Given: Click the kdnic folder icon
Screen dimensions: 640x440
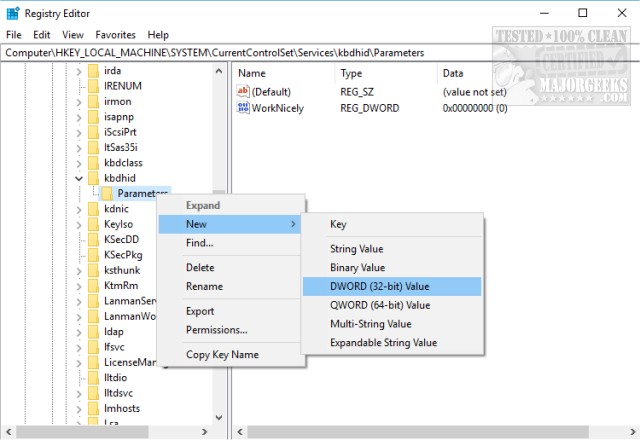Looking at the screenshot, I should point(93,209).
